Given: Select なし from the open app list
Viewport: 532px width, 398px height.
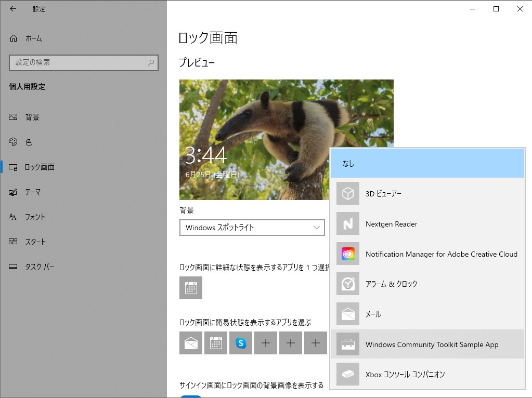Looking at the screenshot, I should click(427, 163).
